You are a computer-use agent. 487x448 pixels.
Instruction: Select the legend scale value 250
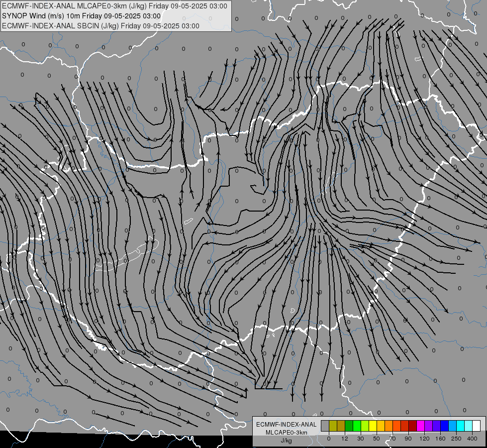(456, 439)
